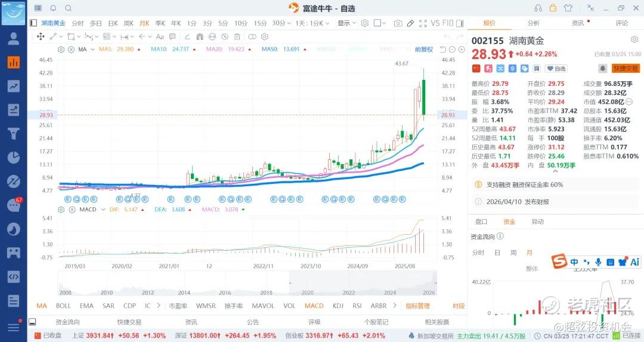
Task: Open the 个股笔记 stock notes panel
Action: pyautogui.click(x=376, y=322)
